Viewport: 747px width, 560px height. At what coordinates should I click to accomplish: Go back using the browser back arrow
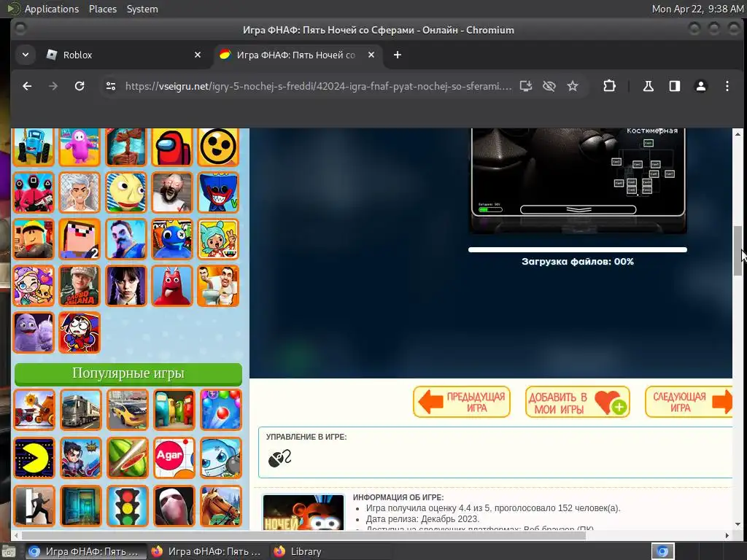[x=27, y=86]
